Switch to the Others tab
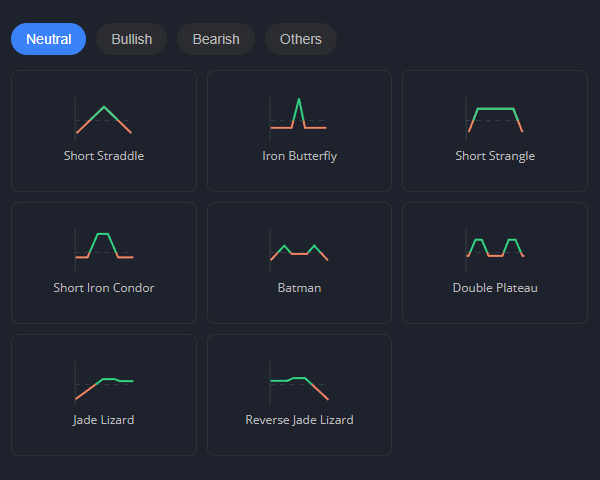Viewport: 600px width, 480px height. click(x=301, y=39)
